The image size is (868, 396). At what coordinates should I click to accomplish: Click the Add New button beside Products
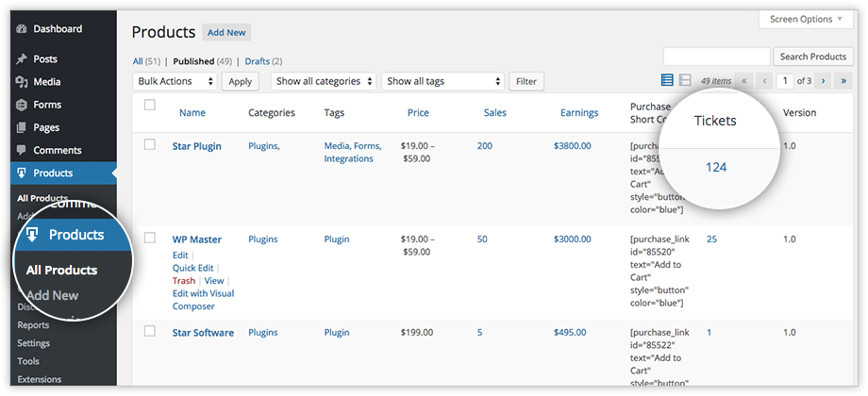226,33
